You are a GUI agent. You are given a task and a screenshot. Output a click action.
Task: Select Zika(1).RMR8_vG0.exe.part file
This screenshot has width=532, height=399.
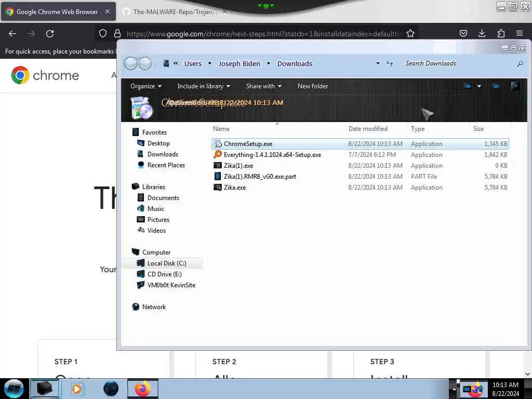360,177
